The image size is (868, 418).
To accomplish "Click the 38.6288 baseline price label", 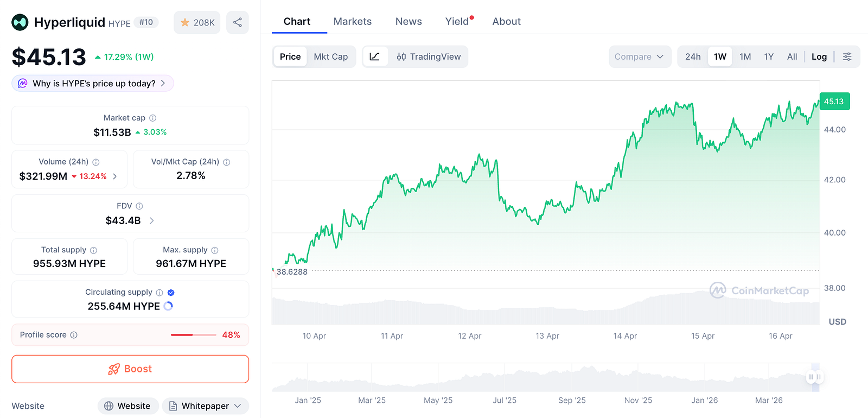I will point(292,272).
